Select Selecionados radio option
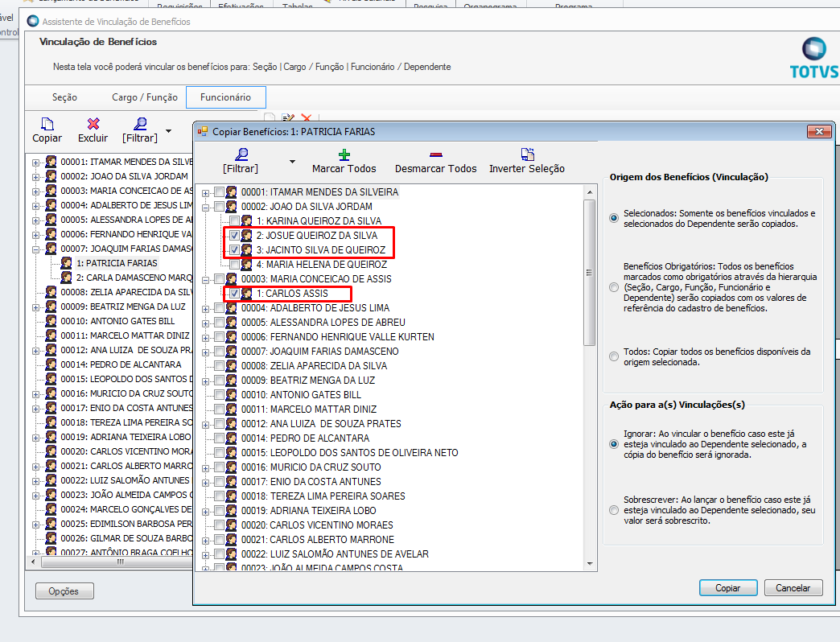This screenshot has width=840, height=642. coord(614,218)
